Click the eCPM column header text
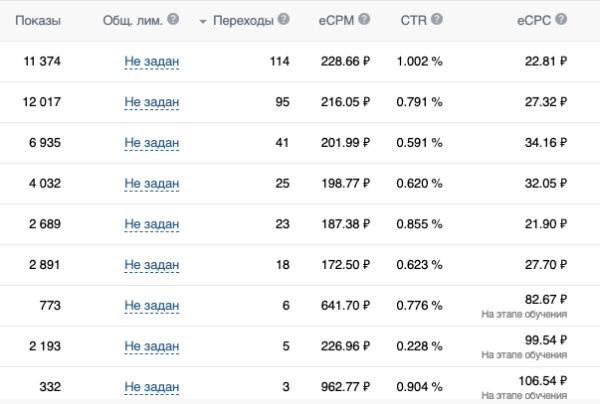Viewport: 600px width, 404px height. tap(335, 20)
